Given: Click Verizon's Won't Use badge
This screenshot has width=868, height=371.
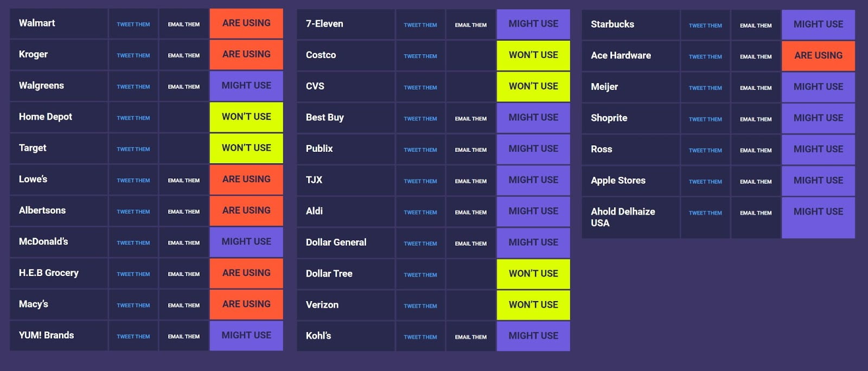Looking at the screenshot, I should point(533,305).
